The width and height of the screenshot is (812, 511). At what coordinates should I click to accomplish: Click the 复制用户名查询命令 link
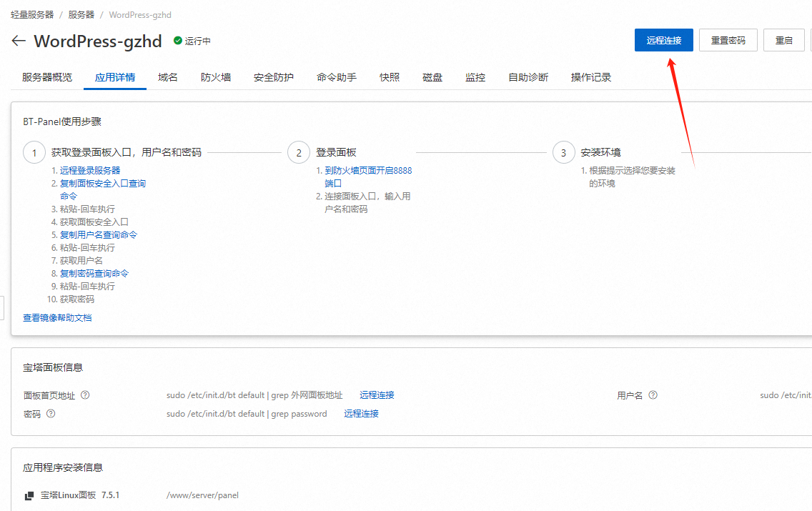pos(99,234)
